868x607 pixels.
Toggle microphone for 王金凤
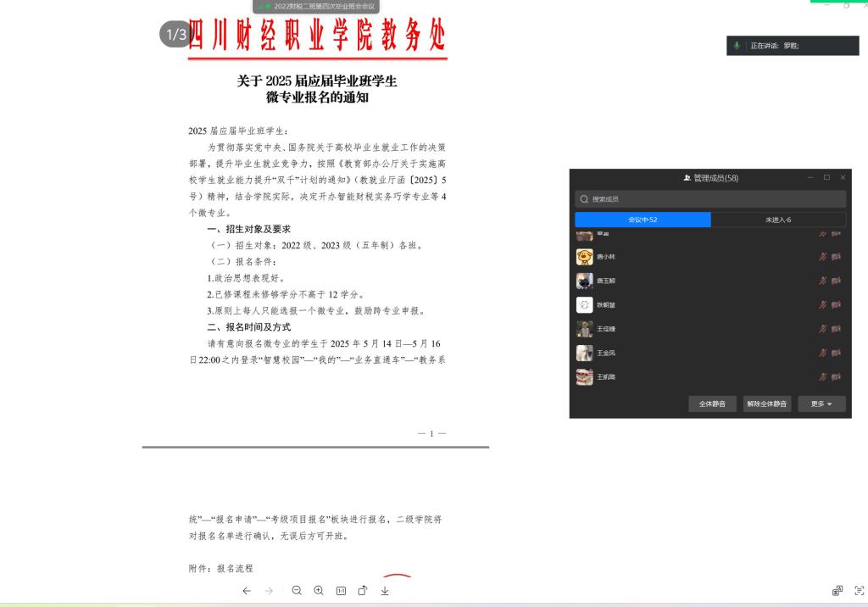click(822, 353)
